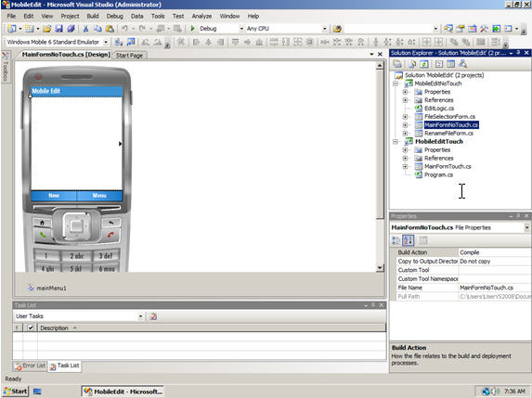This screenshot has width=532, height=398.
Task: Click the Open File folder icon
Action: 46,29
